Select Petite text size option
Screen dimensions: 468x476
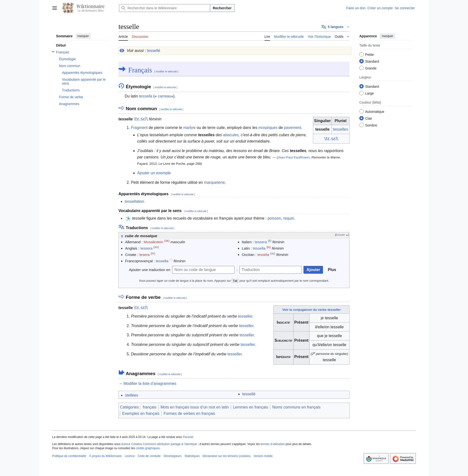click(361, 55)
